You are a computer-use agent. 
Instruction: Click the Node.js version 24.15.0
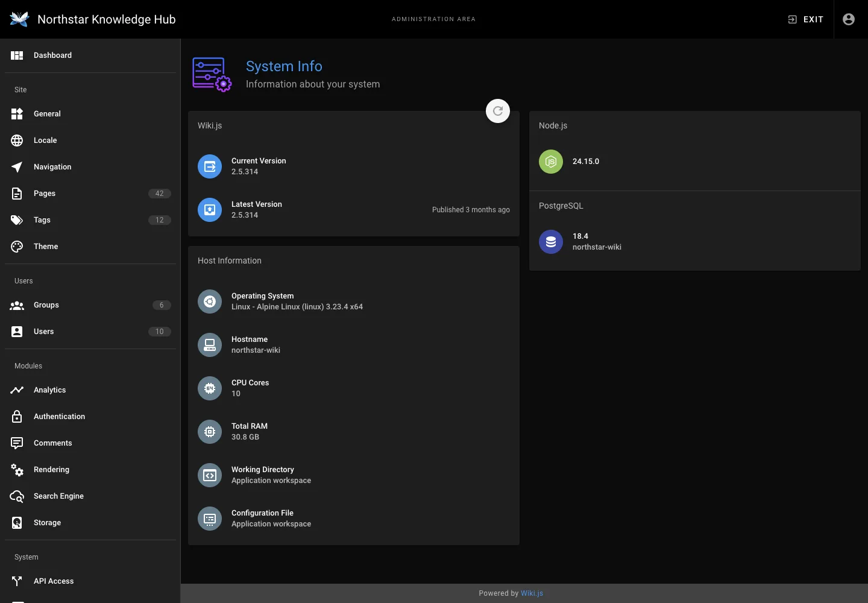coord(586,162)
